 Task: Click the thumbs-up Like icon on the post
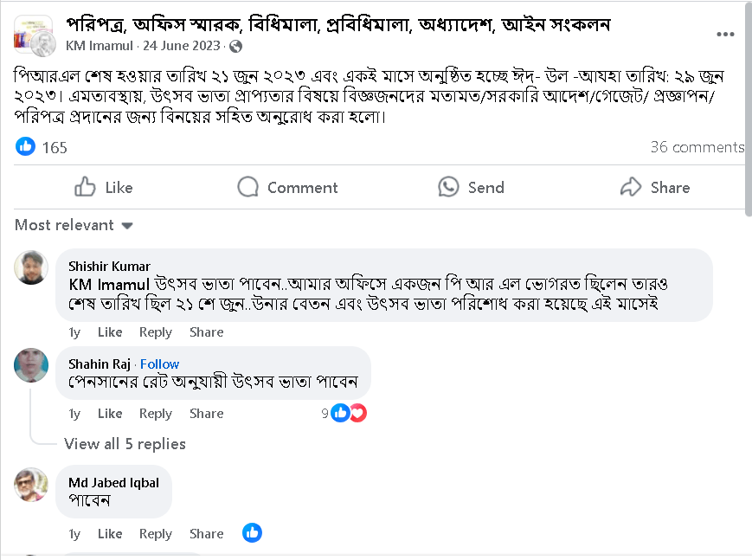click(x=86, y=187)
